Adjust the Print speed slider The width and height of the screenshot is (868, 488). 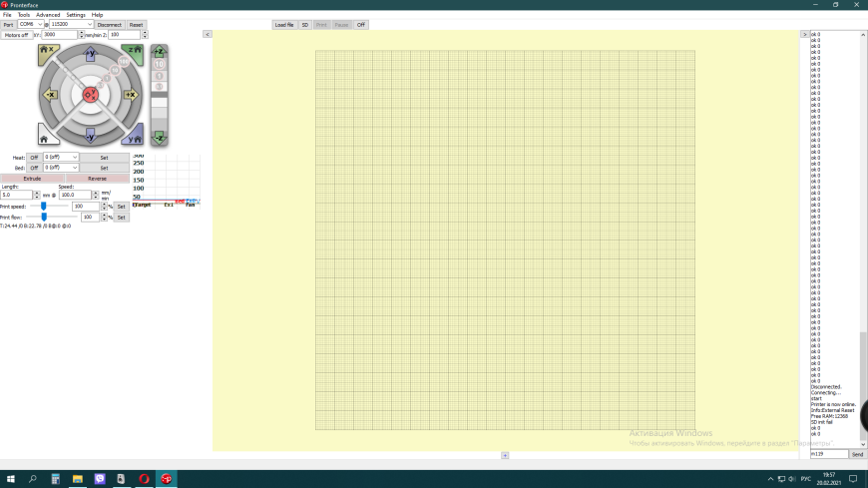click(x=43, y=206)
